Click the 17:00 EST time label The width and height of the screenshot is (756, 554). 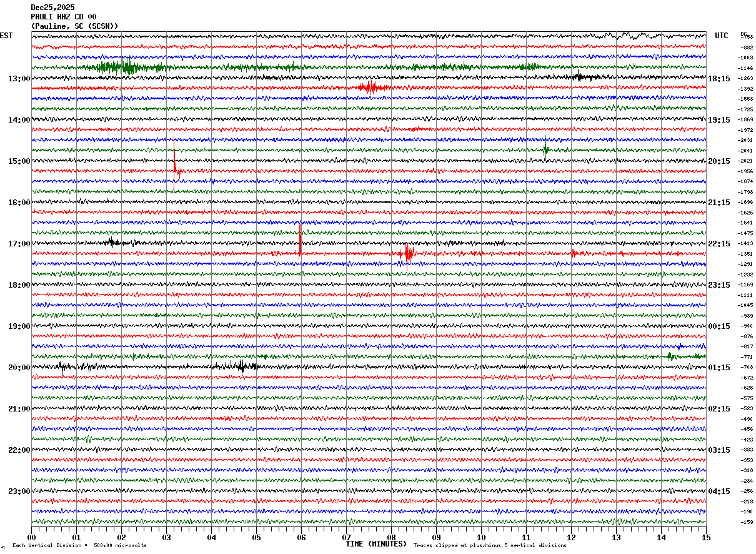tap(19, 244)
